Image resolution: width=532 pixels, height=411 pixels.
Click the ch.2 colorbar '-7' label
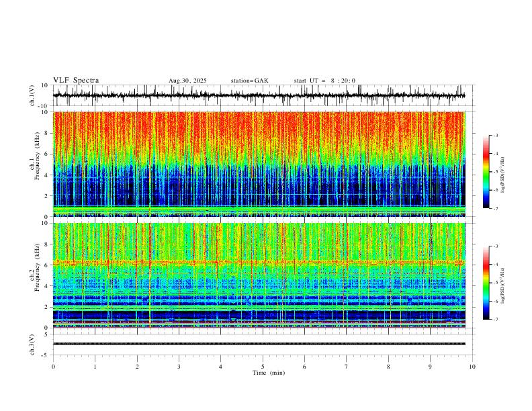tap(495, 320)
